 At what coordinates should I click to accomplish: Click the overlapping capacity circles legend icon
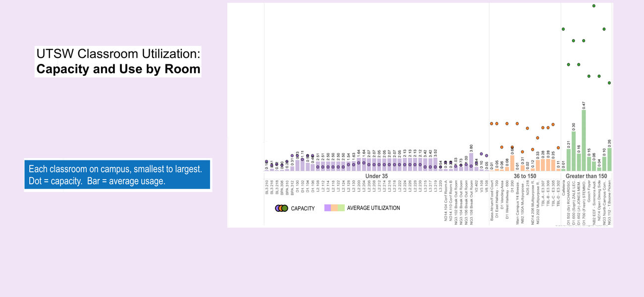(281, 208)
